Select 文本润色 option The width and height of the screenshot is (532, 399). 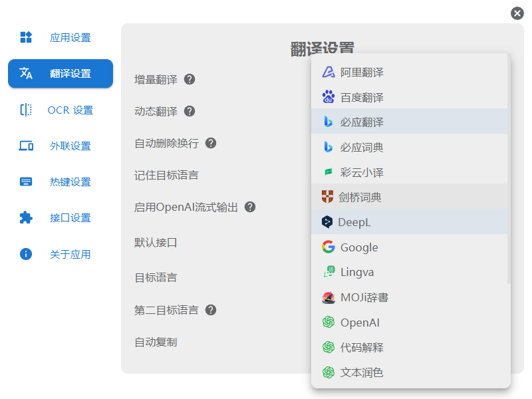(409, 372)
